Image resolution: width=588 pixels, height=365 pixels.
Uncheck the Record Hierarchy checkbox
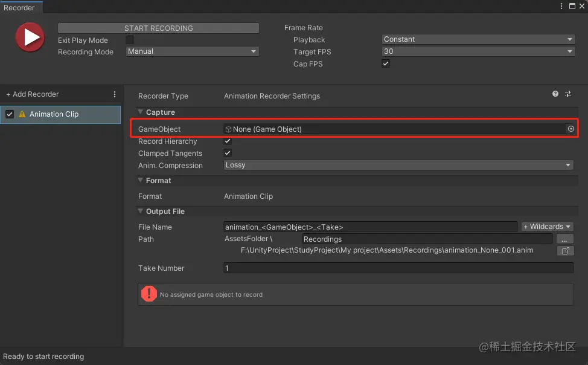tap(228, 141)
